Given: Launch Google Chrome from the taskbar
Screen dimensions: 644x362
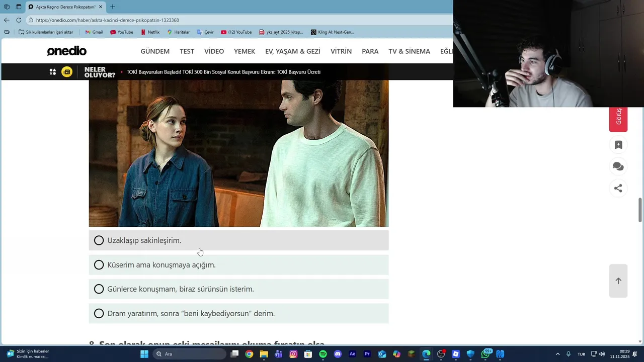Looking at the screenshot, I should point(249,354).
